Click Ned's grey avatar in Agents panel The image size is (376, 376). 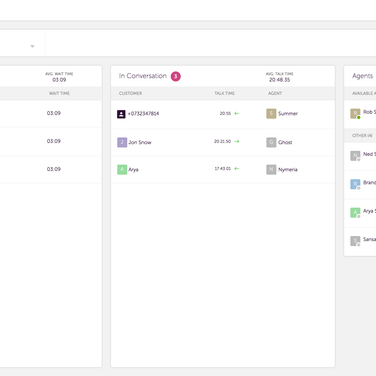[x=355, y=156]
